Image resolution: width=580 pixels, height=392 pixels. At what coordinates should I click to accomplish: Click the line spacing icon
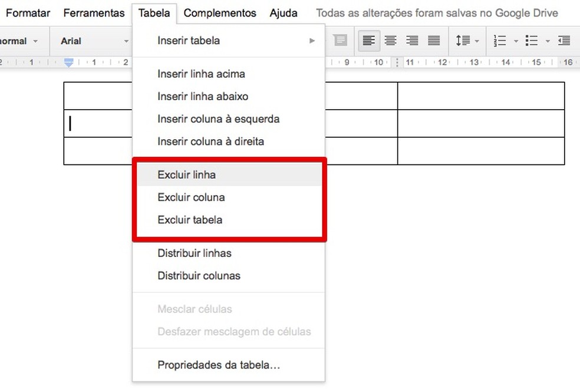(463, 41)
